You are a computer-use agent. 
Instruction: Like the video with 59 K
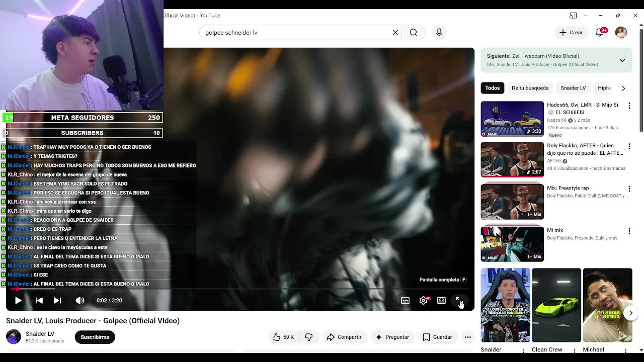tap(283, 337)
